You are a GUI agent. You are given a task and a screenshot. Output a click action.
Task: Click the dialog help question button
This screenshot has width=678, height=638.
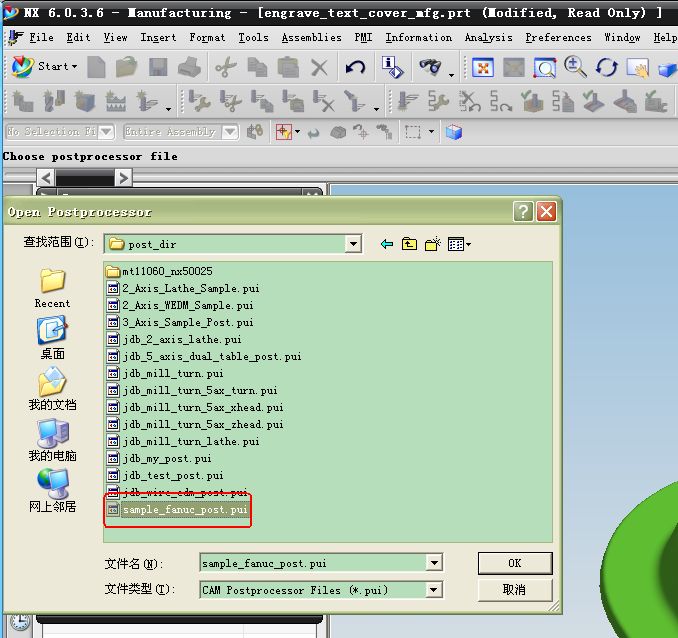point(523,212)
